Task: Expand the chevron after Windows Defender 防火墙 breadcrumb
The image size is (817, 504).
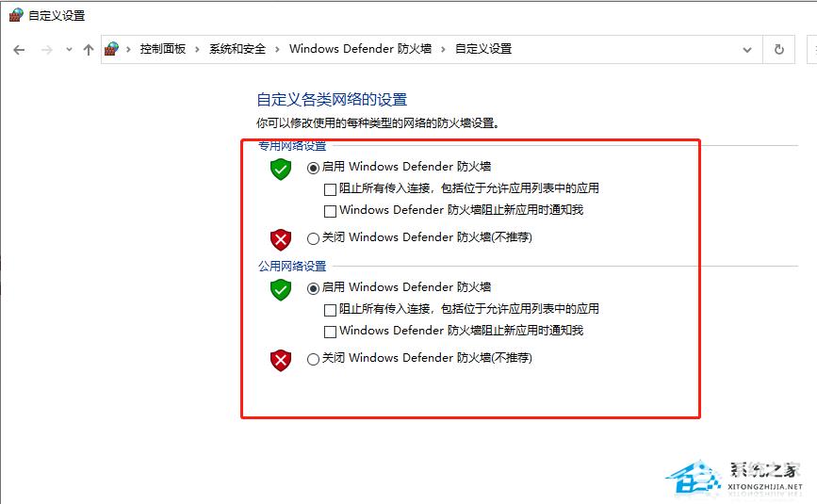Action: 443,50
